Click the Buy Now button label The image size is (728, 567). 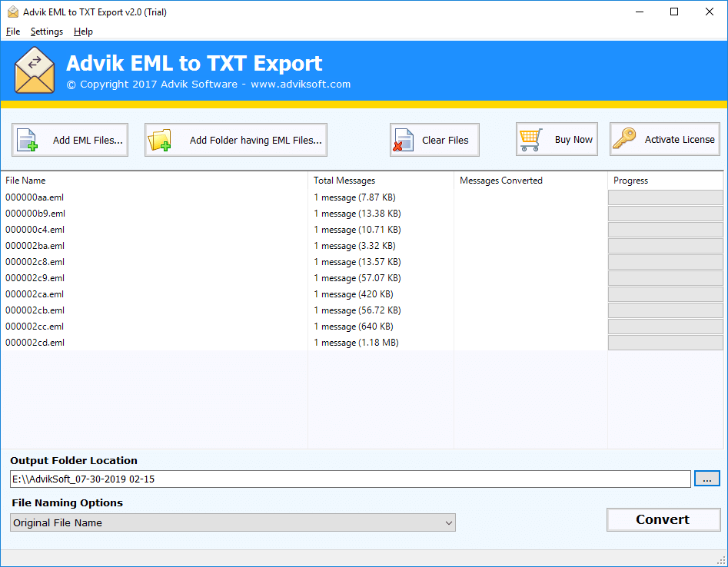[573, 140]
